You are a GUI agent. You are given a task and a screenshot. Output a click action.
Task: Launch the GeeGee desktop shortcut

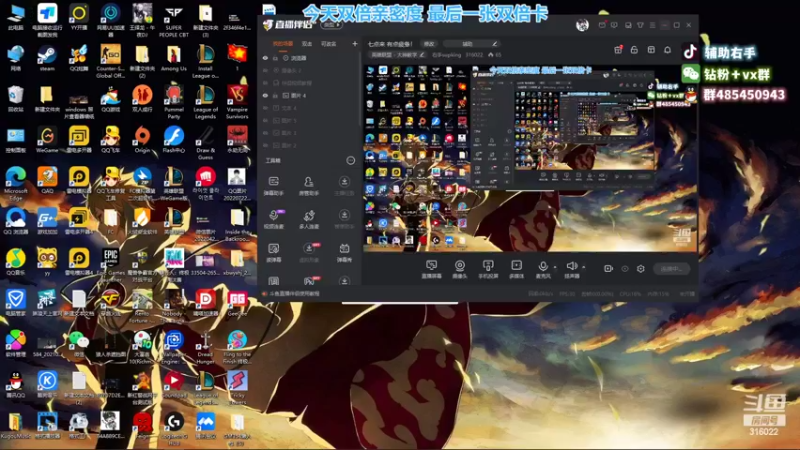[x=237, y=304]
